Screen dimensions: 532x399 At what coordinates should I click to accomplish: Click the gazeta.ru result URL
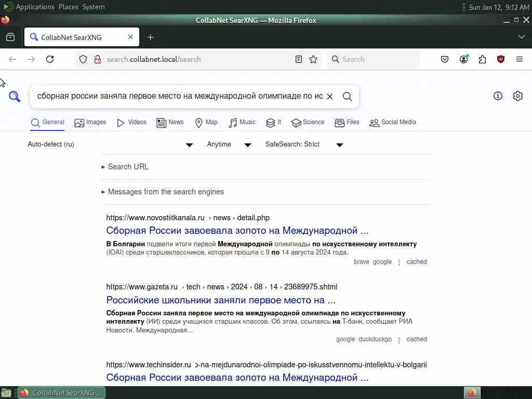pyautogui.click(x=221, y=287)
